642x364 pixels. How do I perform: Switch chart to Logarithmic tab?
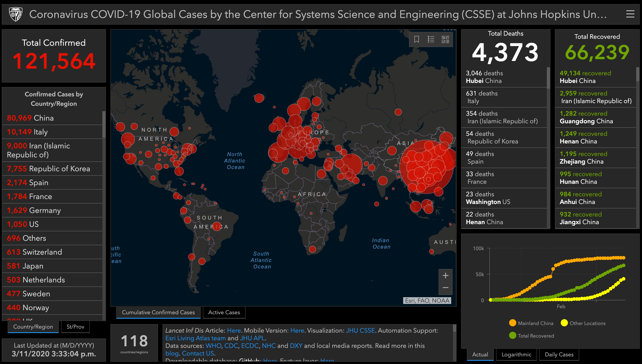[516, 354]
